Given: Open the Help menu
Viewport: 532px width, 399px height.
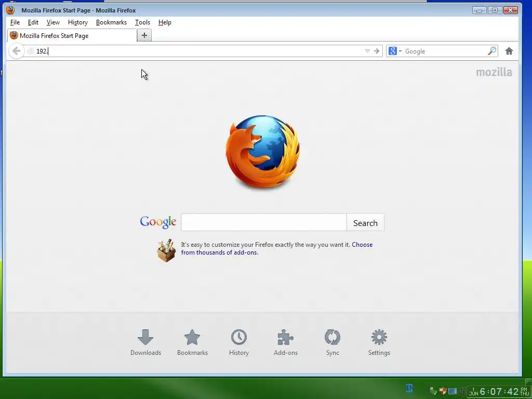Looking at the screenshot, I should [x=165, y=22].
